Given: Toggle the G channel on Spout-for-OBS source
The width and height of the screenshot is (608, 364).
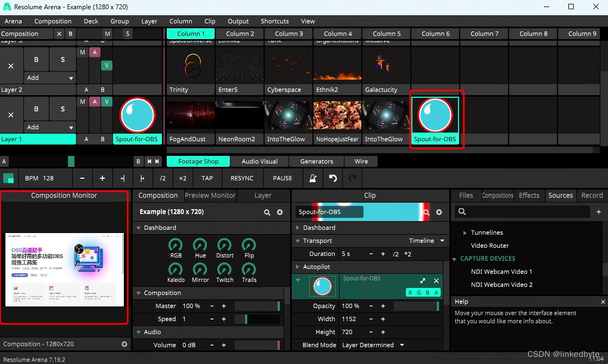Looking at the screenshot, I should (x=419, y=293).
